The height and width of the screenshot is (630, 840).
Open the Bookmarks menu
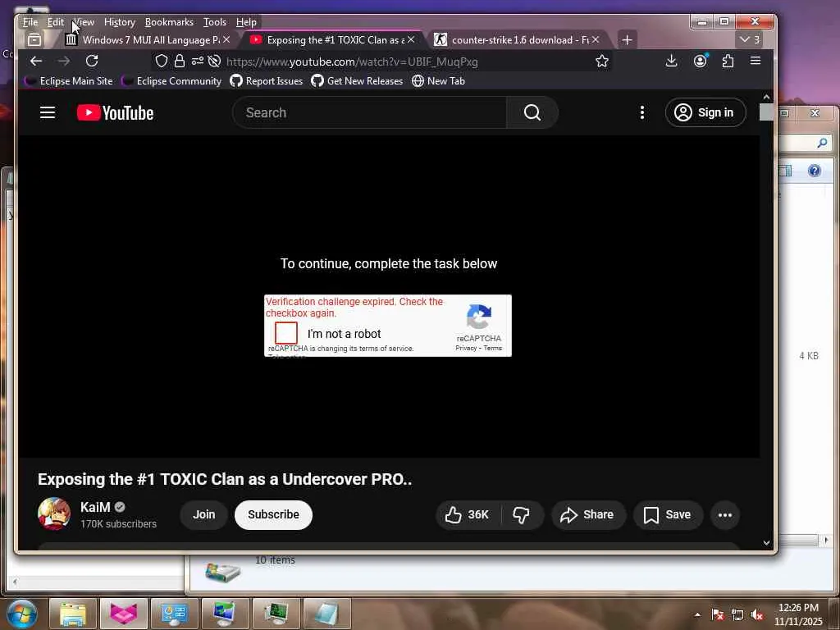click(x=169, y=22)
